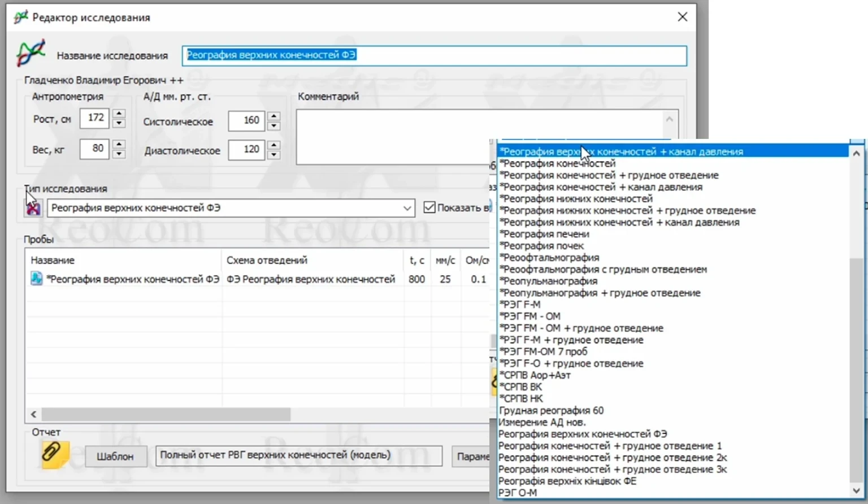Choose '*СРПВ Аор+Аэт' in the list

click(x=673, y=375)
